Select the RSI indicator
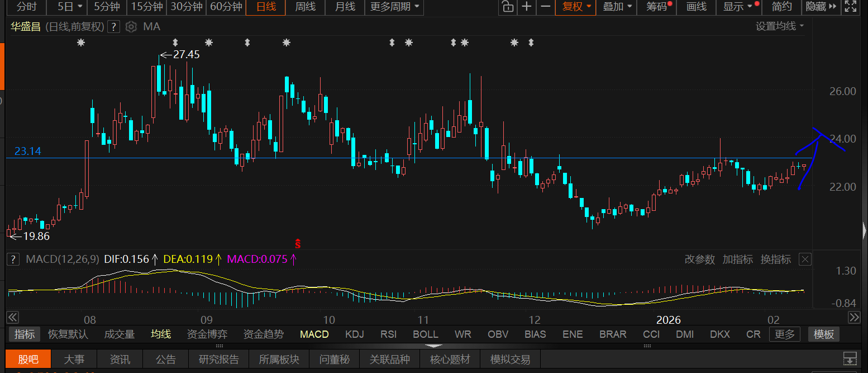 [x=388, y=334]
